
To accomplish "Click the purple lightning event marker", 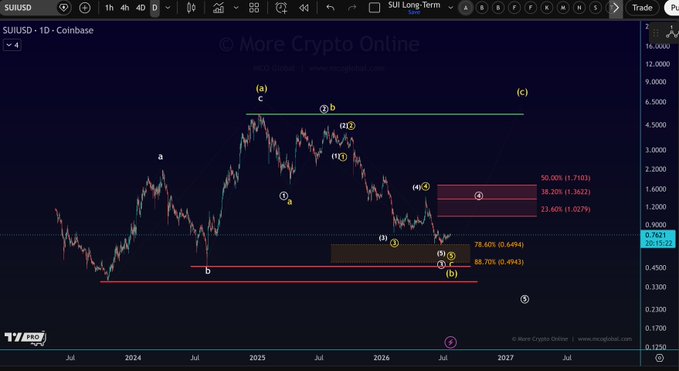I will click(450, 342).
